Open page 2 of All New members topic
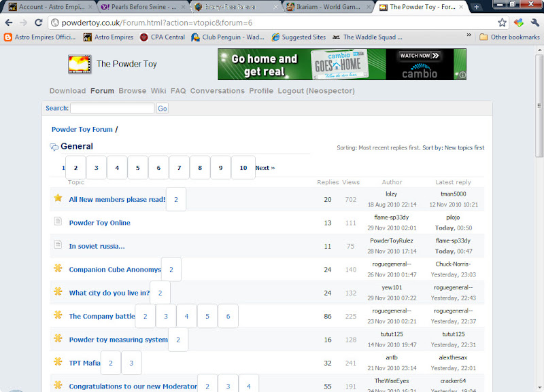 pos(176,199)
